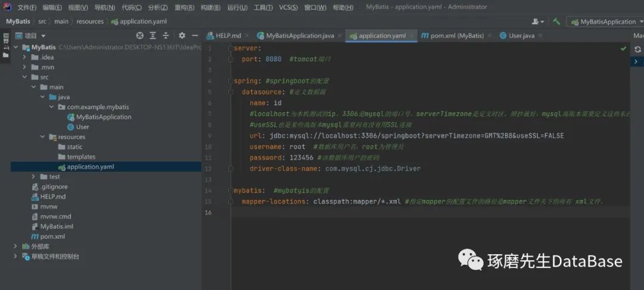Click the locate/select opened file icon

(140, 36)
